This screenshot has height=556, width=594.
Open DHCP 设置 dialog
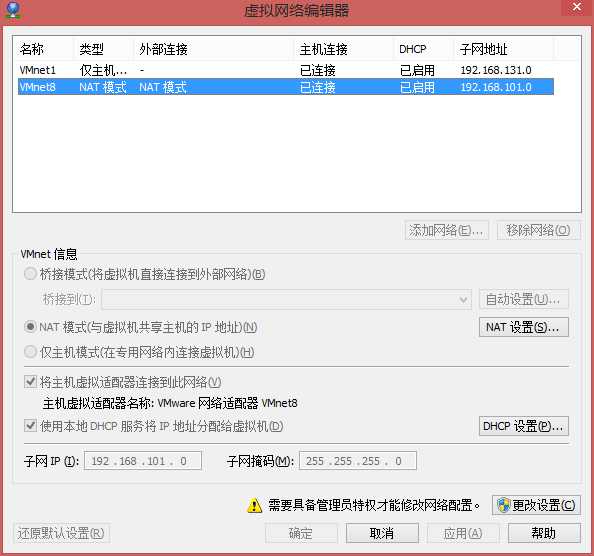524,426
